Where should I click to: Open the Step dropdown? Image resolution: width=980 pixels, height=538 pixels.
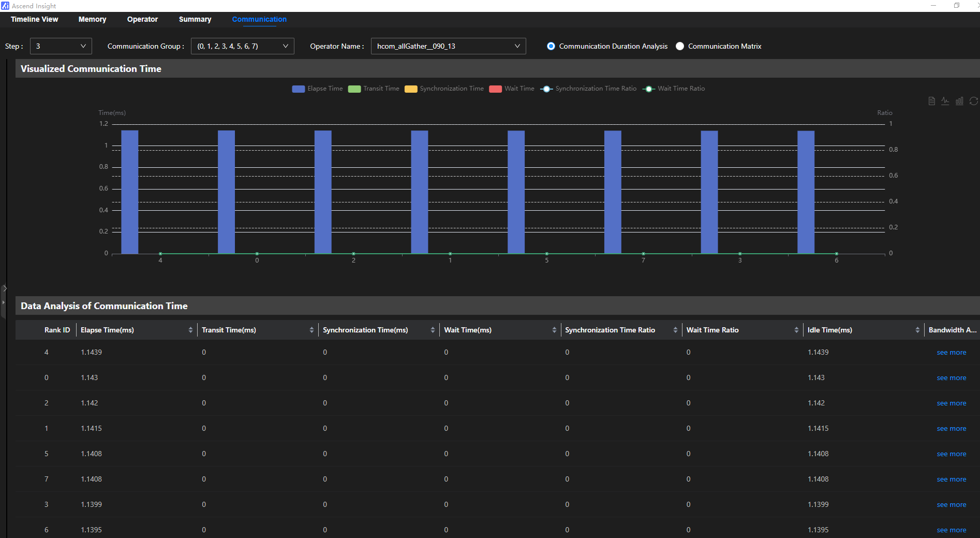coord(61,46)
